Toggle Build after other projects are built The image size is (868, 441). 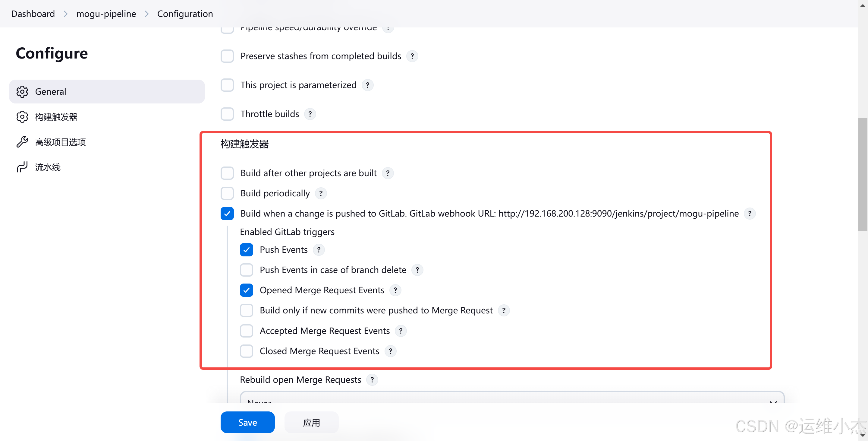point(227,173)
